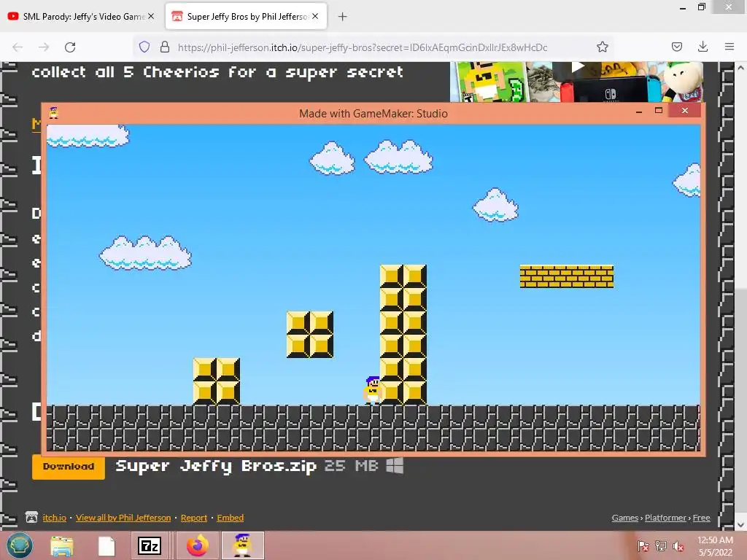
Task: Bookmark this page with star icon
Action: [602, 47]
